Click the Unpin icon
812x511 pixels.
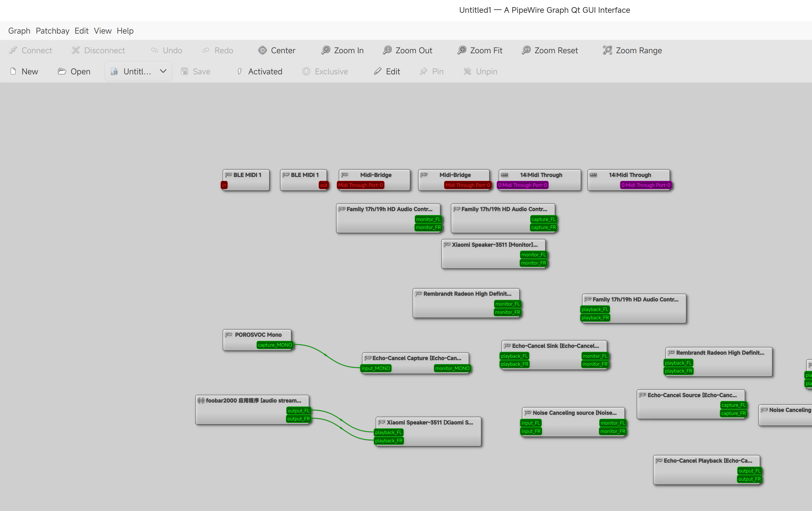467,71
